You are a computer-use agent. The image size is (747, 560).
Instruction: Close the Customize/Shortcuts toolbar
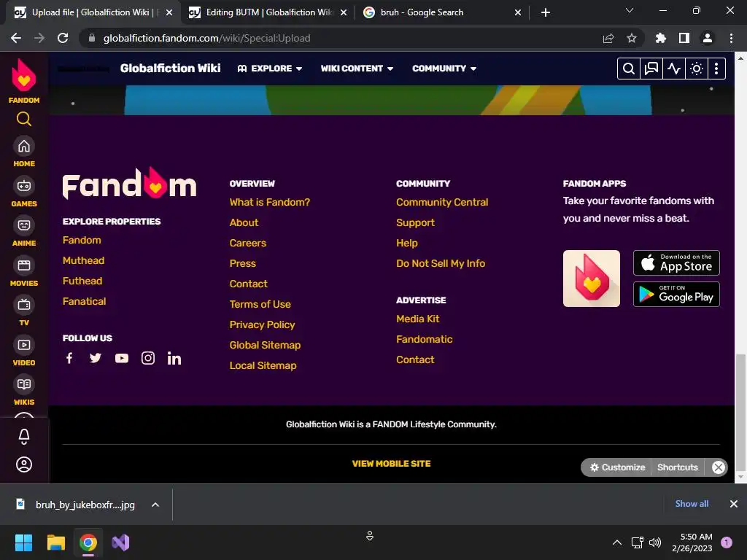click(719, 467)
